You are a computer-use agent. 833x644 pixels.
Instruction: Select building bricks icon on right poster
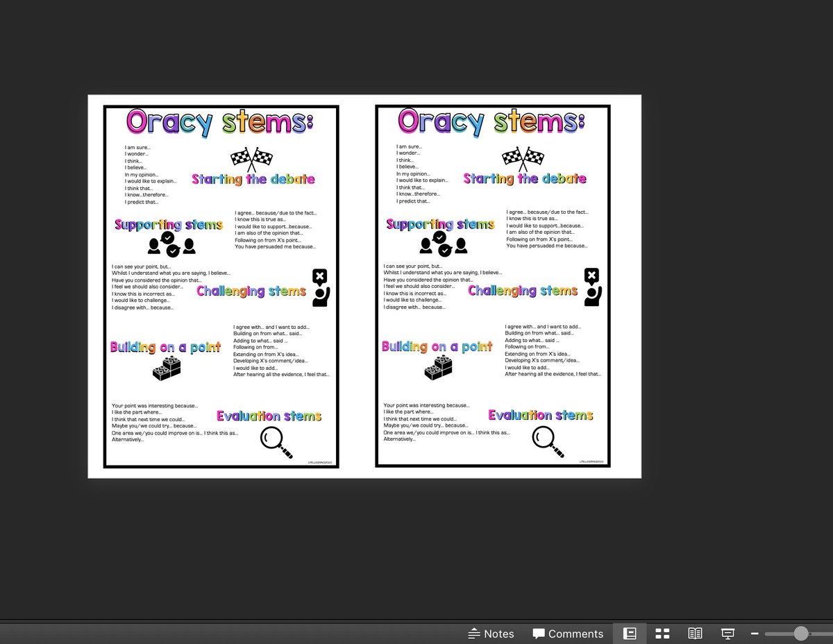point(438,368)
